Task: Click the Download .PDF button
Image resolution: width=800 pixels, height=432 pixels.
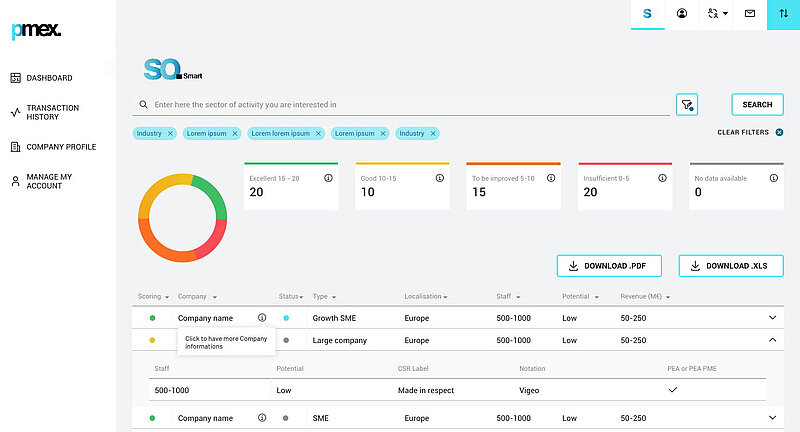Action: [609, 266]
